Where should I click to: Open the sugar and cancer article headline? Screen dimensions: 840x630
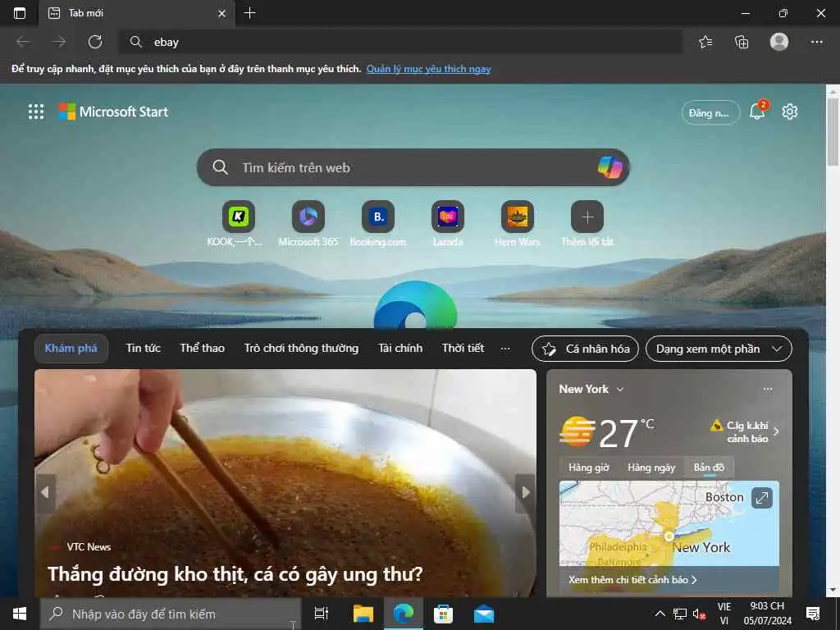235,574
